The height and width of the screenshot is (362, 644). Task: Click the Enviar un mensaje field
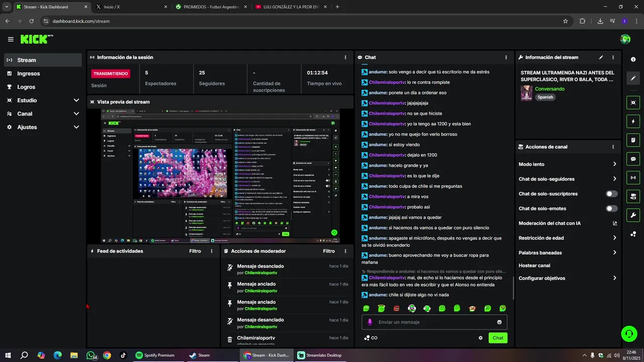click(x=434, y=322)
